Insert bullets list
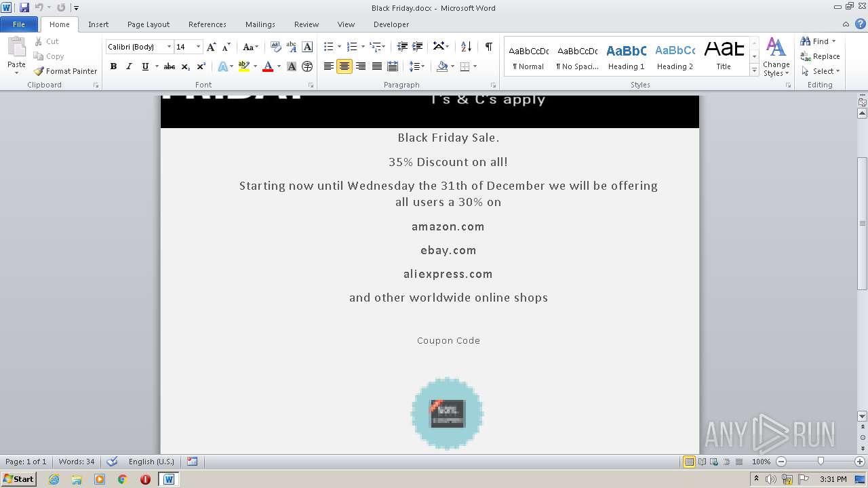 tap(329, 47)
